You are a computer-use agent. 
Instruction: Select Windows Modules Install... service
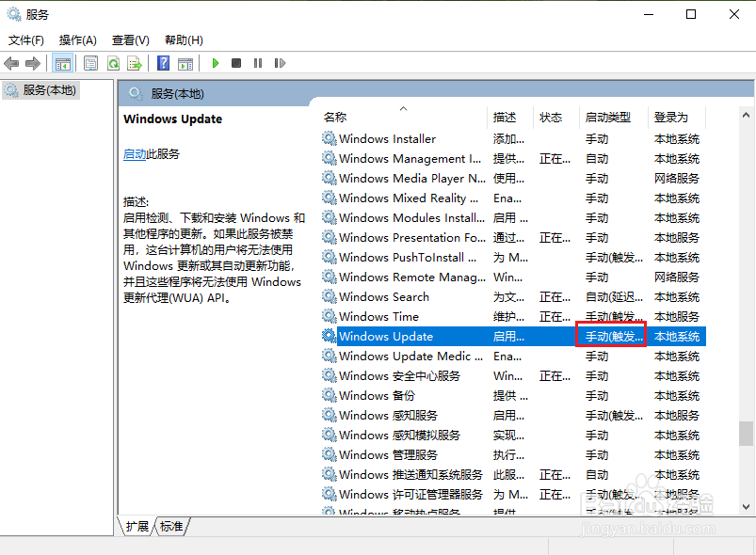[513, 217]
